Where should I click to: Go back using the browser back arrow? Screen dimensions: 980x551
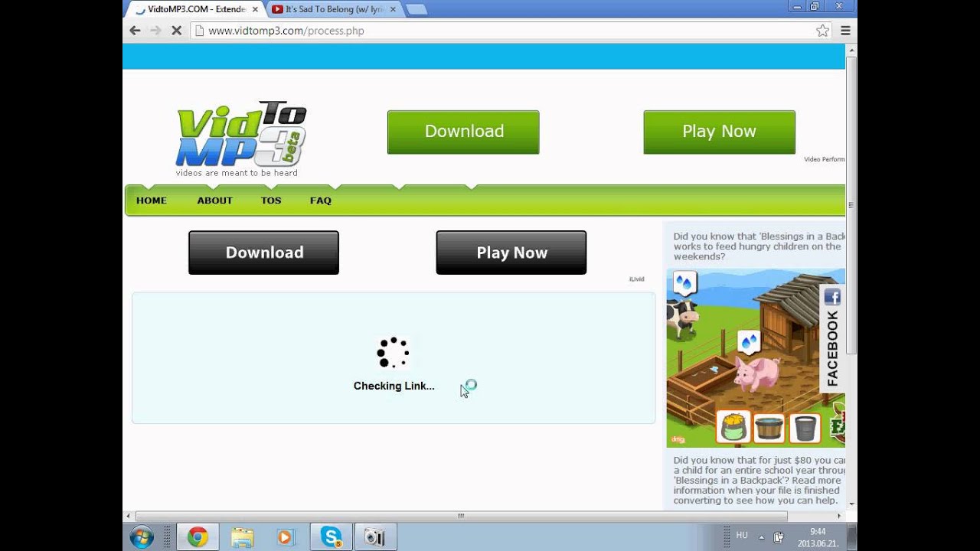coord(135,31)
